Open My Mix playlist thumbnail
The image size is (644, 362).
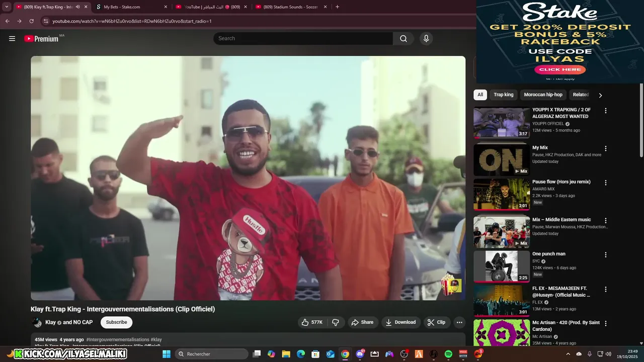tap(502, 160)
